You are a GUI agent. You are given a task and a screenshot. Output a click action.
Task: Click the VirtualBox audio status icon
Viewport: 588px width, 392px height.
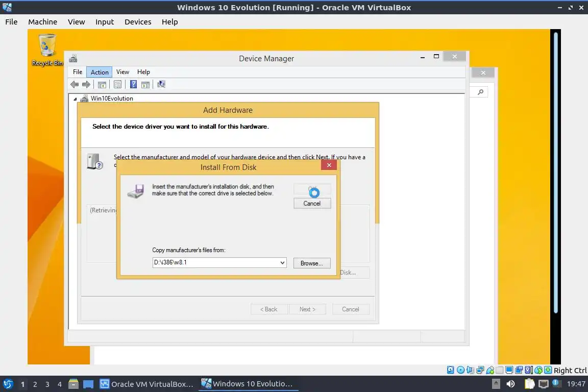point(470,370)
